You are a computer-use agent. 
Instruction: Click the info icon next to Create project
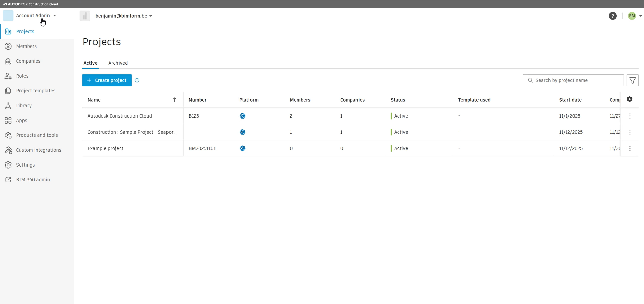tap(137, 80)
